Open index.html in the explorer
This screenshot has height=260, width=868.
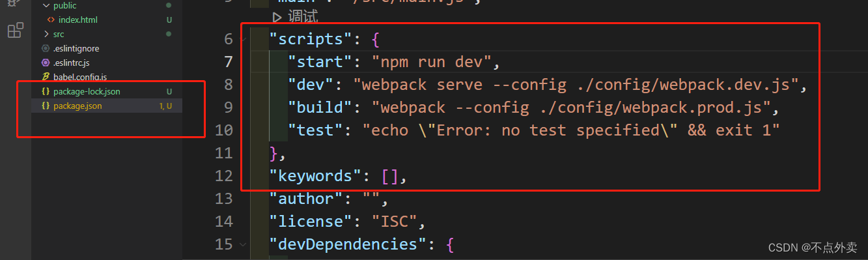pyautogui.click(x=78, y=20)
